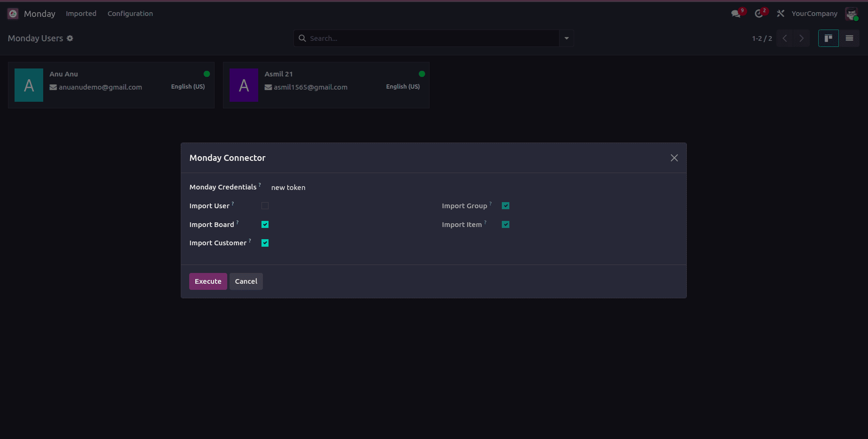The image size is (868, 439).
Task: Click the Monday app title
Action: point(39,14)
